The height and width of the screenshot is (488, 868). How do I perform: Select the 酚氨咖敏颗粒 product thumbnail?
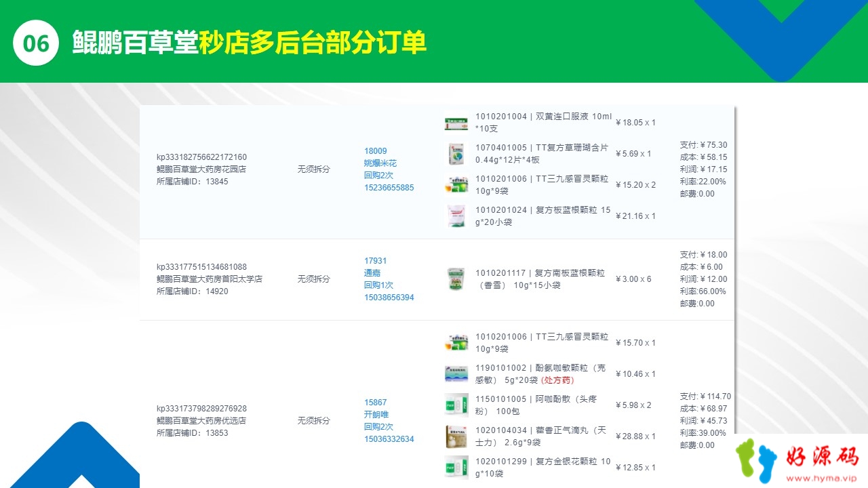click(x=456, y=374)
